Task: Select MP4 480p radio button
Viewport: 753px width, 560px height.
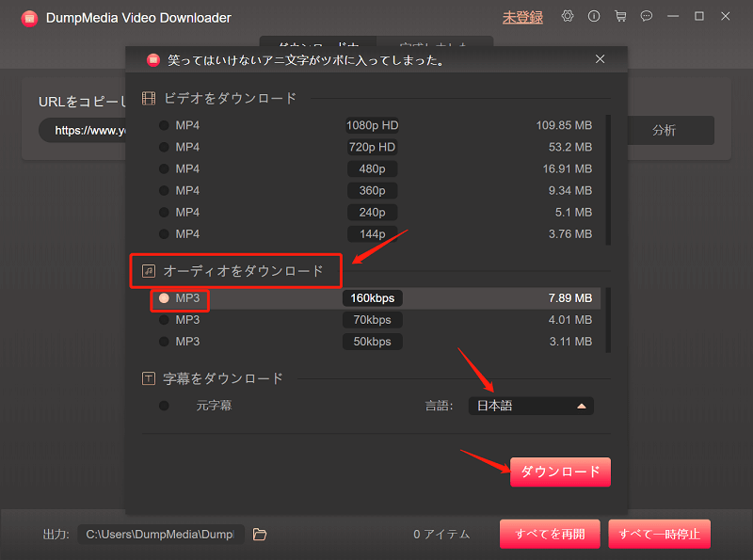Action: pos(164,168)
